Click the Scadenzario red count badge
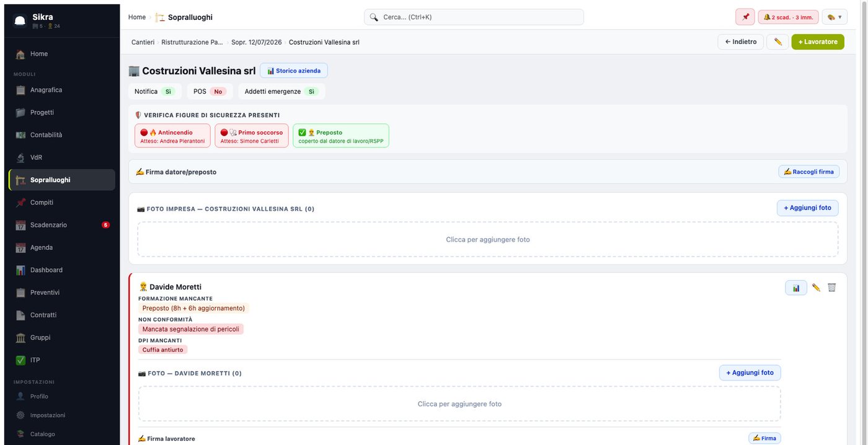 coord(105,225)
